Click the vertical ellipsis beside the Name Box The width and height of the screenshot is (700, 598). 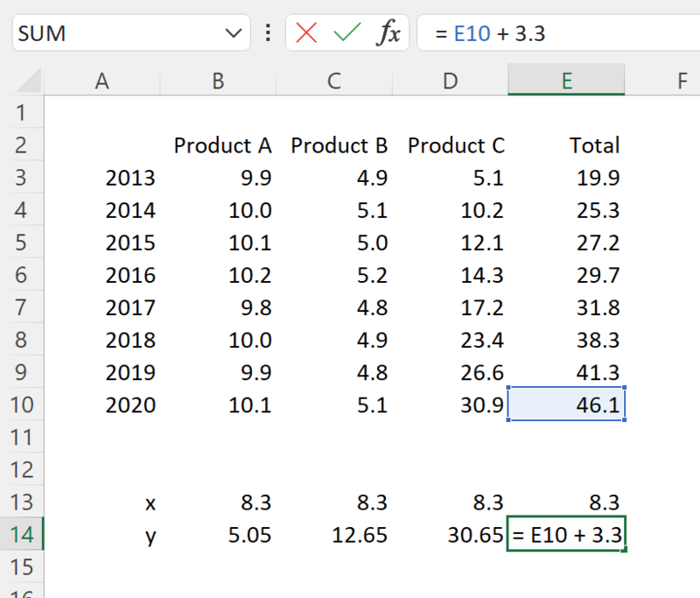[267, 32]
